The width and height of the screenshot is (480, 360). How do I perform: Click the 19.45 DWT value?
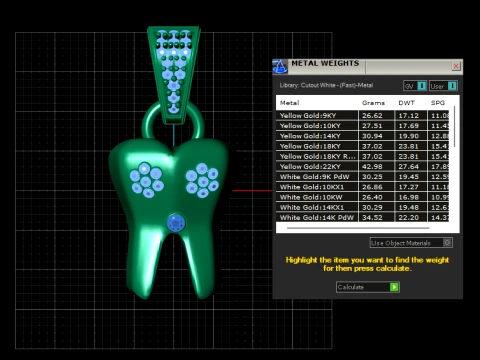[408, 177]
